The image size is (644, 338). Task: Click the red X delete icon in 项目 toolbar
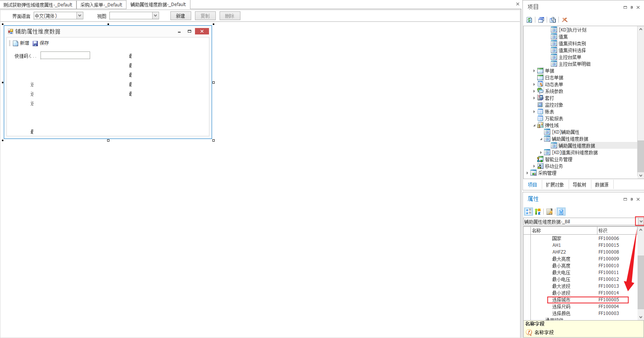[564, 20]
